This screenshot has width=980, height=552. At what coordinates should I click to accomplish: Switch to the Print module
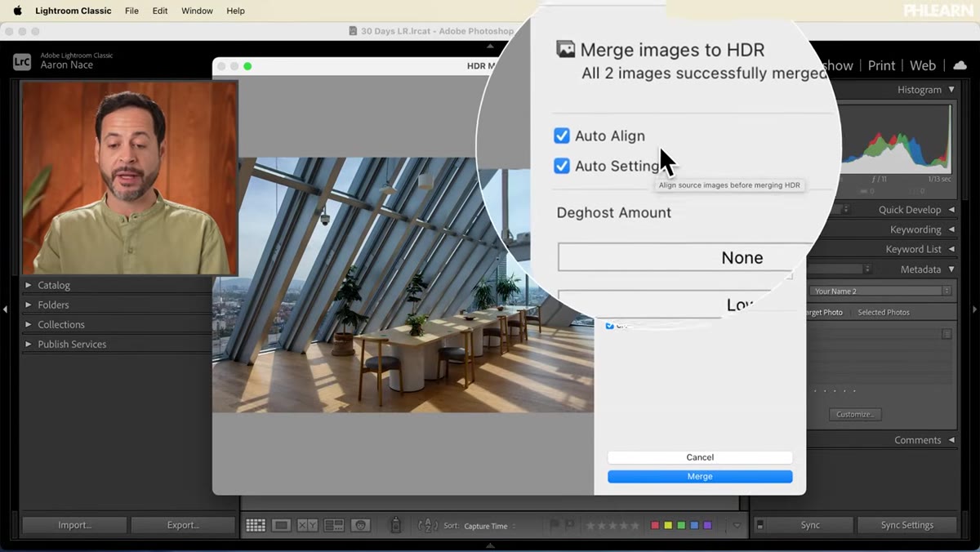(x=881, y=65)
